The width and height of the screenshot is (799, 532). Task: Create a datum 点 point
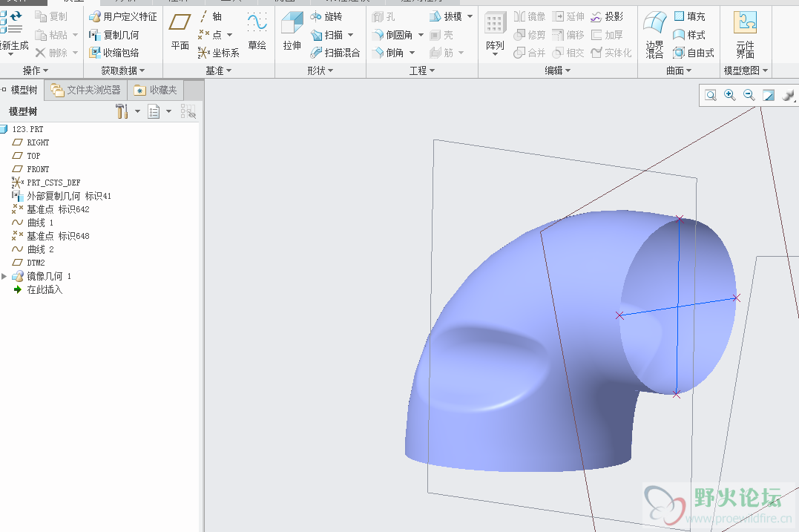pyautogui.click(x=210, y=35)
